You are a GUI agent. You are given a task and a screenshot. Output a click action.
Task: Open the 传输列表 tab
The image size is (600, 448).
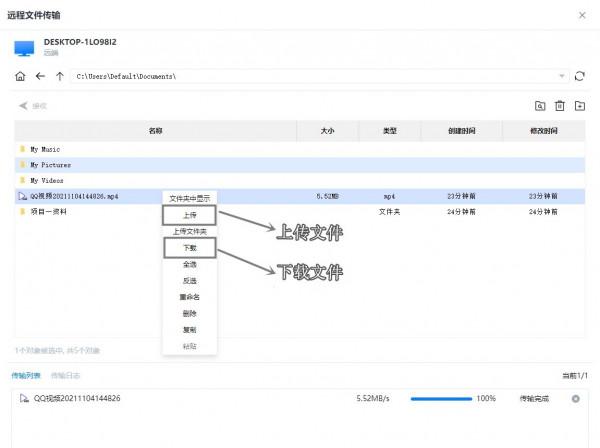(27, 376)
